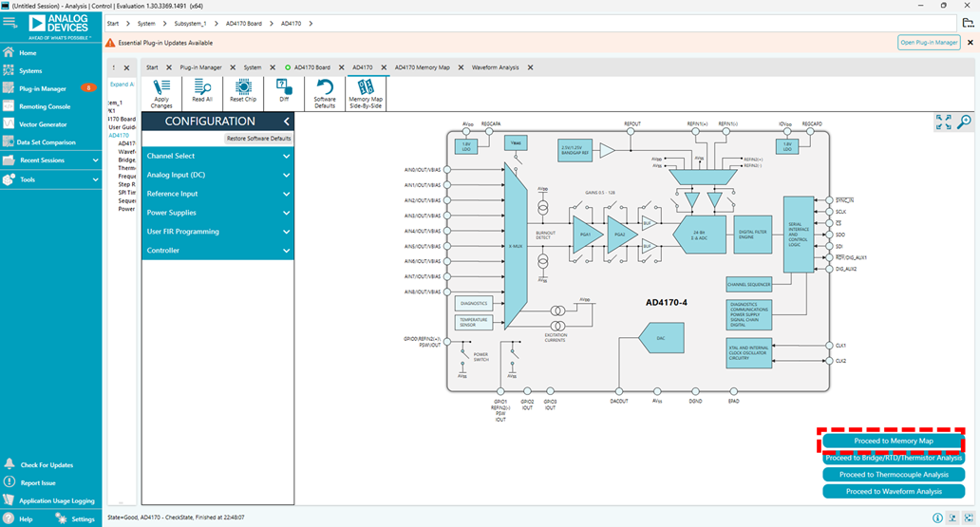Switch to the Plug-in Manager tab
This screenshot has height=527, width=980.
coord(200,67)
